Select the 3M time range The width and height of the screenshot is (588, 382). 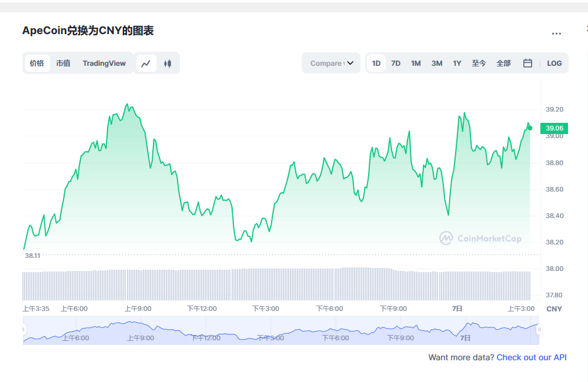point(437,63)
